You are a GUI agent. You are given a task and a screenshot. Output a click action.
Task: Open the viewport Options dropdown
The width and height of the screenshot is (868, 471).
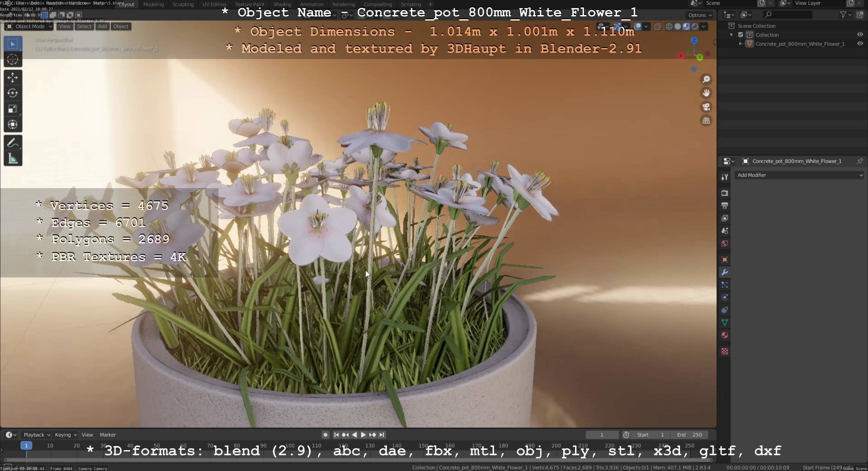[x=700, y=15]
